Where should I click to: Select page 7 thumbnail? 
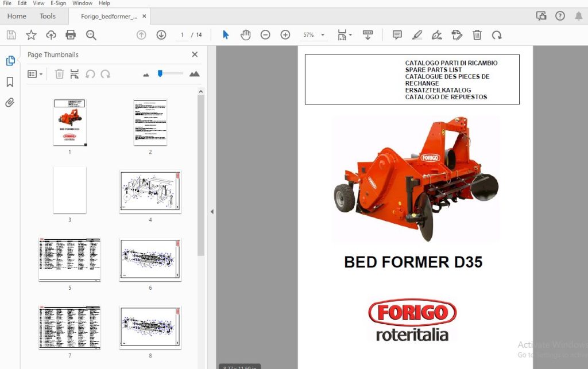69,328
